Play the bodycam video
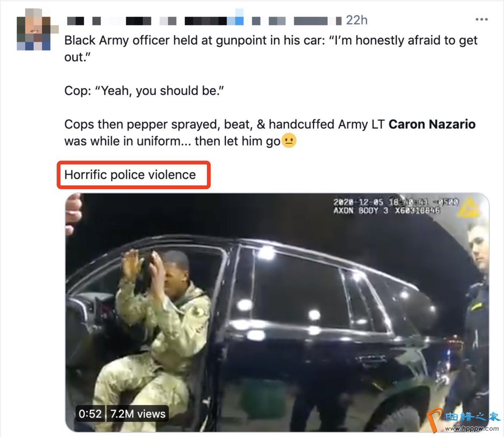Screen dimensions: 504x437 tap(277, 312)
